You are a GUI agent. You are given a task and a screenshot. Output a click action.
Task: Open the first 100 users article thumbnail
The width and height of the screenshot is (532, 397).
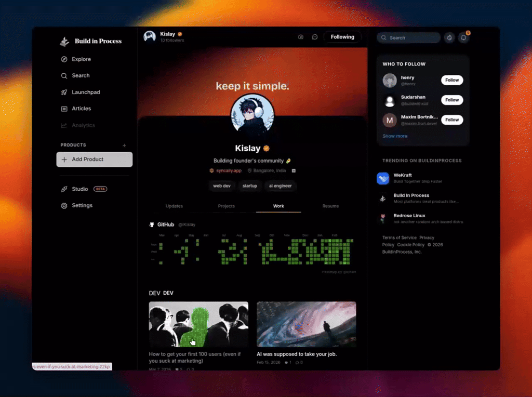pyautogui.click(x=198, y=324)
